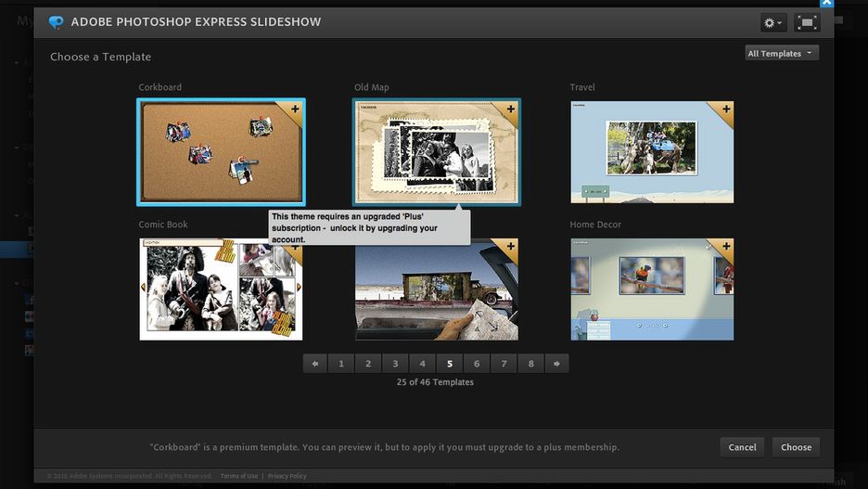The width and height of the screenshot is (868, 489).
Task: Select the Home Decor template thumbnail
Action: 652,290
